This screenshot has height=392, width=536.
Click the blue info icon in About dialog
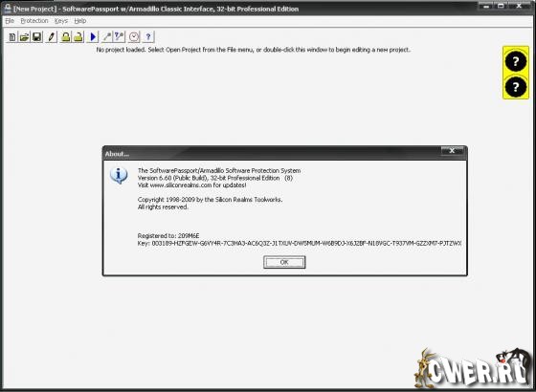[119, 175]
